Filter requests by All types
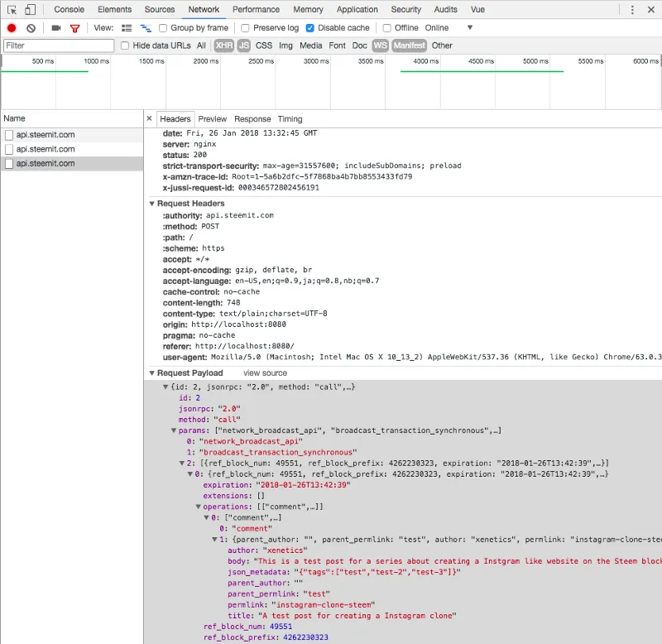This screenshot has width=662, height=644. [x=201, y=46]
